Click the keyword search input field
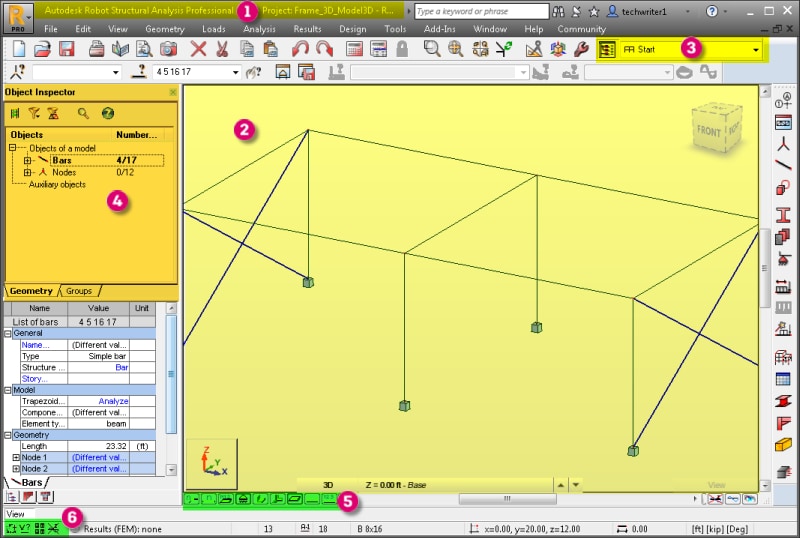This screenshot has height=538, width=800. coord(481,11)
